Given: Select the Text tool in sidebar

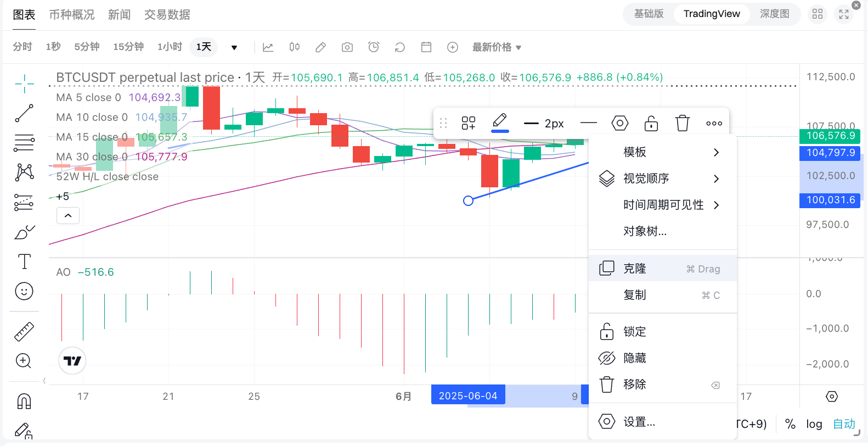Looking at the screenshot, I should click(x=24, y=261).
